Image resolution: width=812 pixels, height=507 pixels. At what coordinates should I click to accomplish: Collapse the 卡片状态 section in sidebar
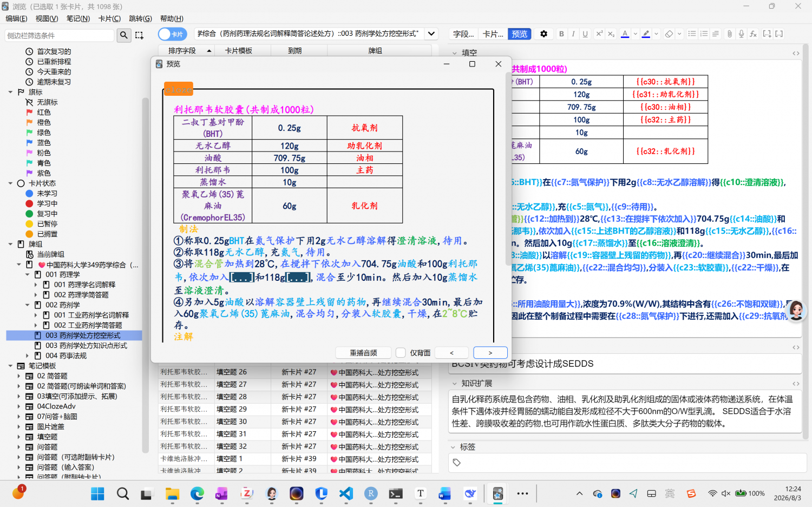click(x=10, y=183)
